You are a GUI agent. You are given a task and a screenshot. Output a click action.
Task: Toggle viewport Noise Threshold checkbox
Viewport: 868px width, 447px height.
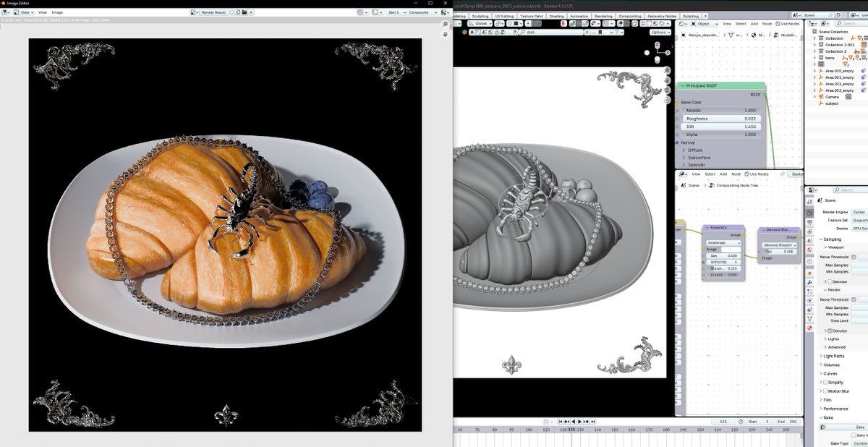(854, 257)
